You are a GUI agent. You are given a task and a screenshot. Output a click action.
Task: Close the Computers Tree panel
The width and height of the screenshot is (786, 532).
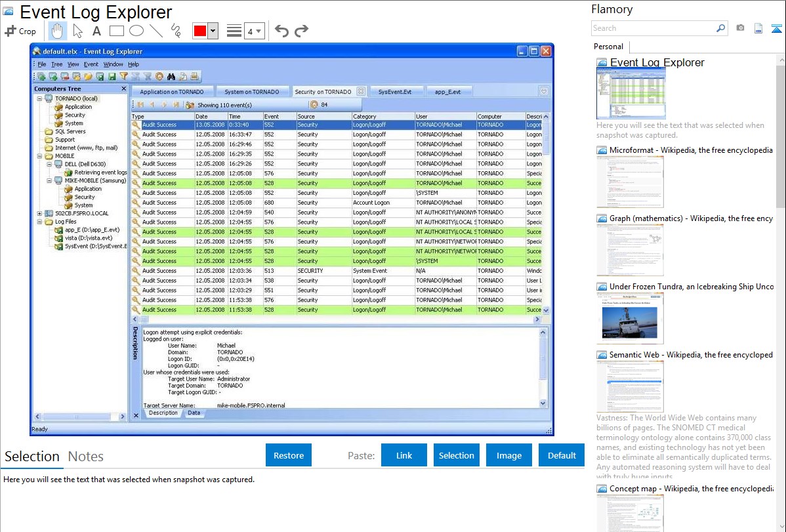click(124, 89)
